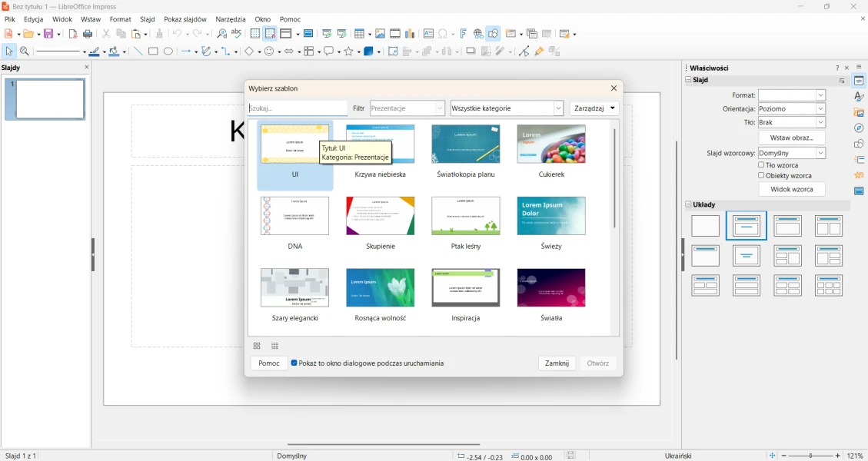Click the Insert Image toolbar icon
The width and height of the screenshot is (868, 461).
coord(380,34)
